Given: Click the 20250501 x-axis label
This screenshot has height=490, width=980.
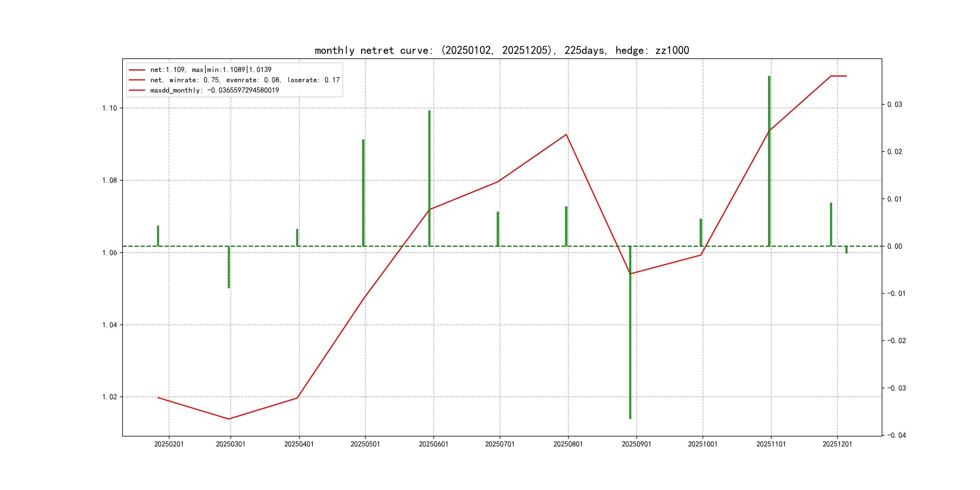Looking at the screenshot, I should pos(365,444).
